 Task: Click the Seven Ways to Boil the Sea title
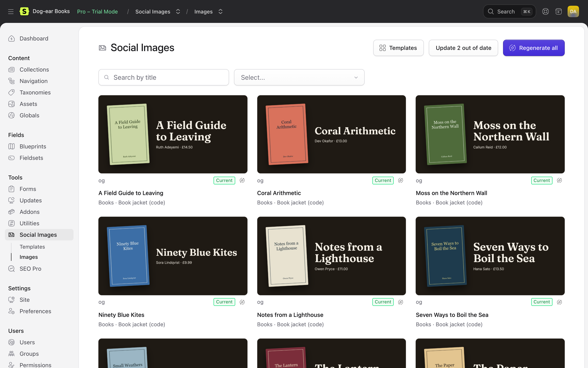[x=452, y=315]
